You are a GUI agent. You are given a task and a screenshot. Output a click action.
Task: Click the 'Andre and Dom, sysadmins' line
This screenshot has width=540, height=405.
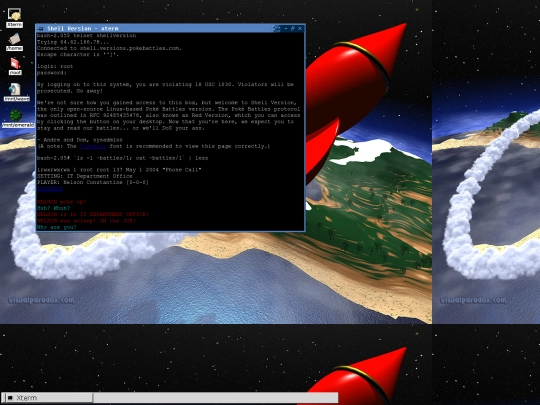[80, 140]
